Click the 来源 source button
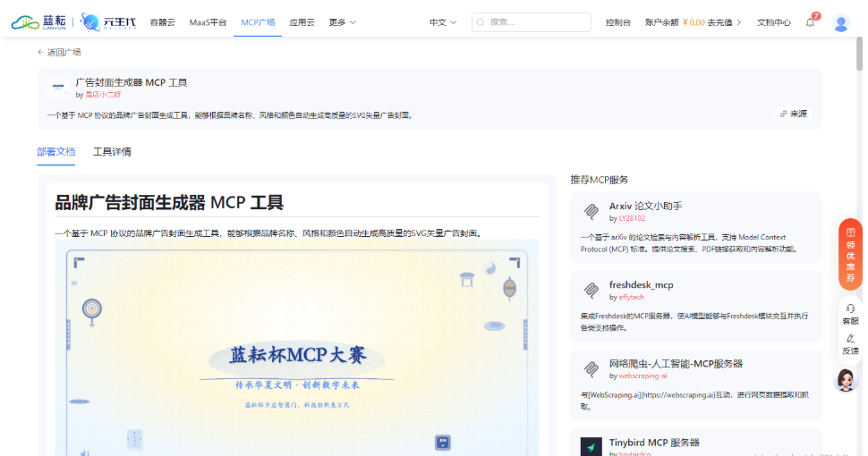Image resolution: width=868 pixels, height=456 pixels. click(x=793, y=114)
